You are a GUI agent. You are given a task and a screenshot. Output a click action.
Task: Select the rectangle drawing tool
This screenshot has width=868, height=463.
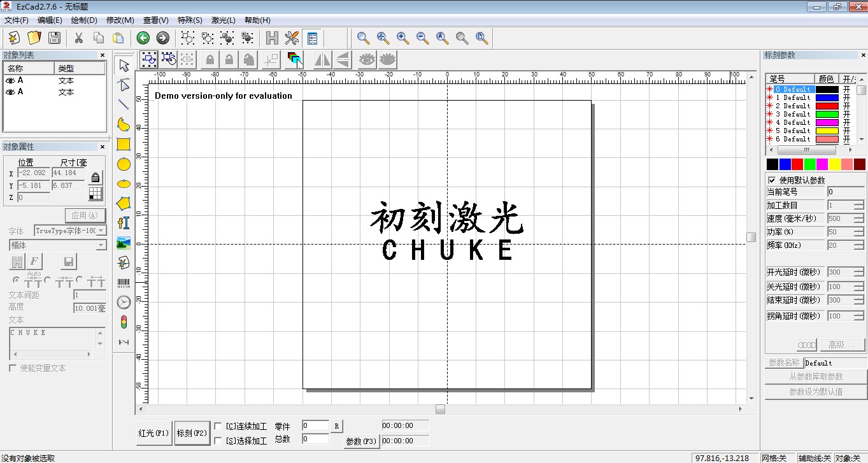click(124, 145)
